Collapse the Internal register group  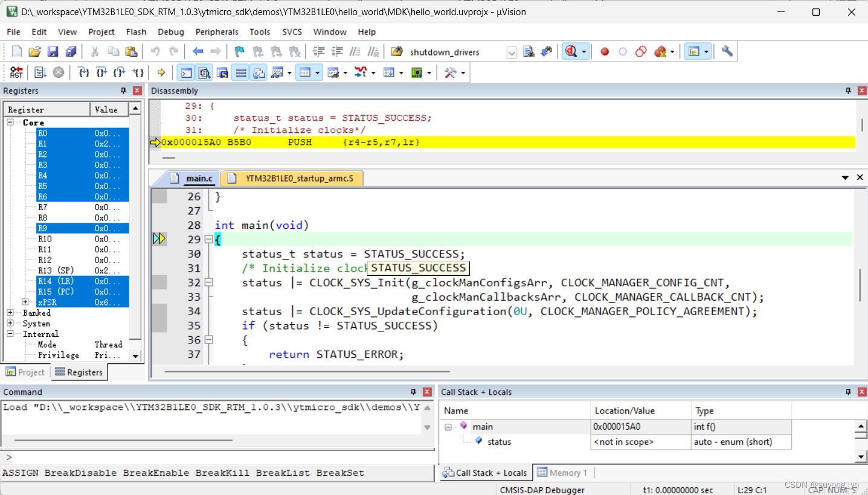11,334
